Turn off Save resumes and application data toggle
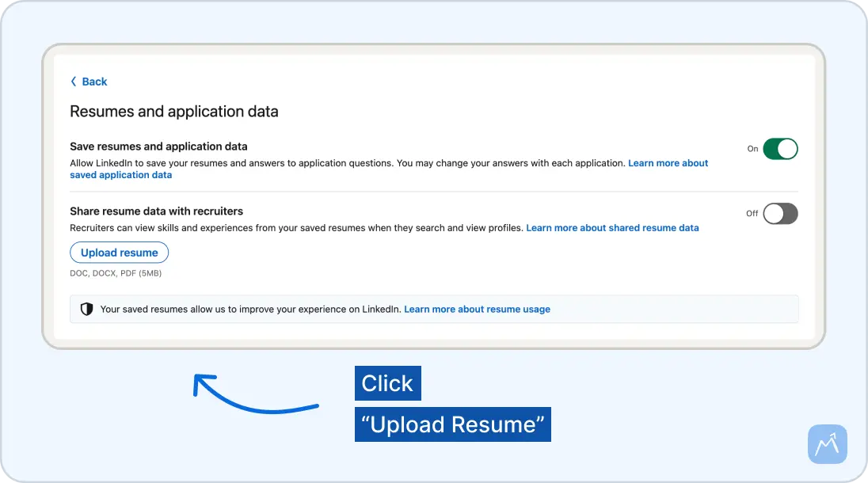The height and width of the screenshot is (483, 868). pos(780,149)
